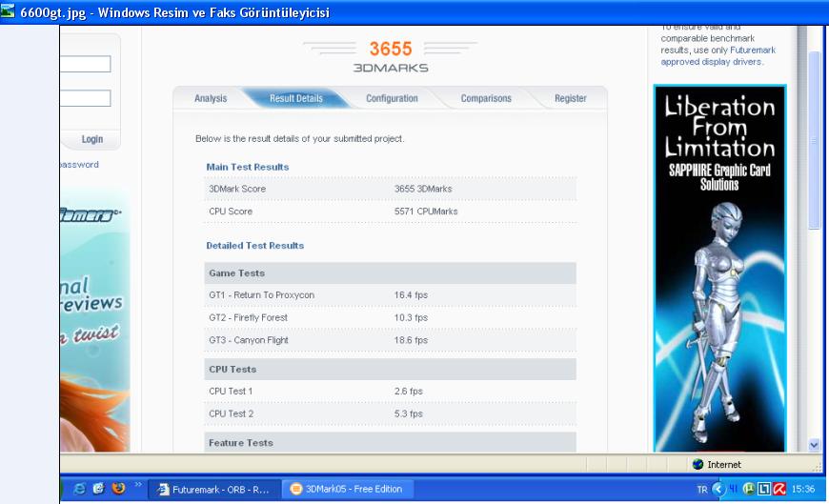
Task: Click the 5571 CPUMarks value
Action: (426, 212)
